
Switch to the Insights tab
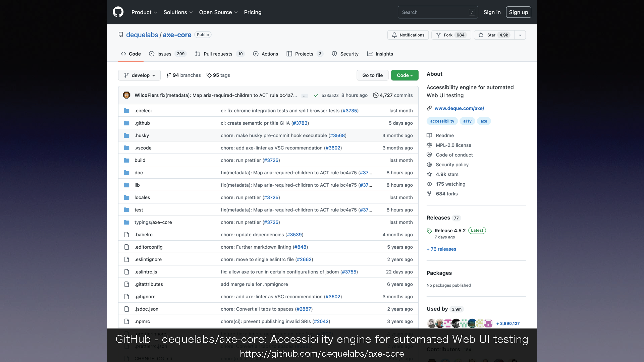pos(380,54)
